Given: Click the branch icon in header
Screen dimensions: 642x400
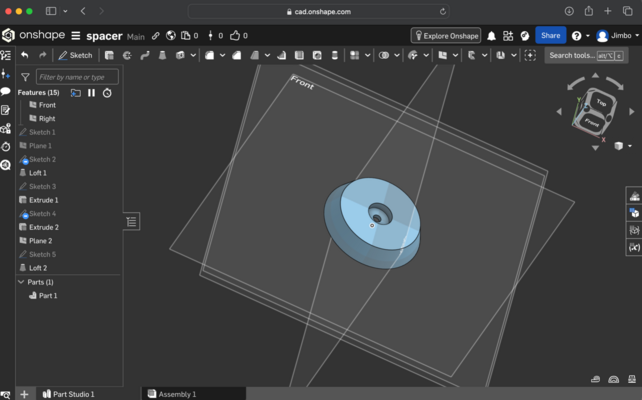Looking at the screenshot, I should tap(210, 36).
